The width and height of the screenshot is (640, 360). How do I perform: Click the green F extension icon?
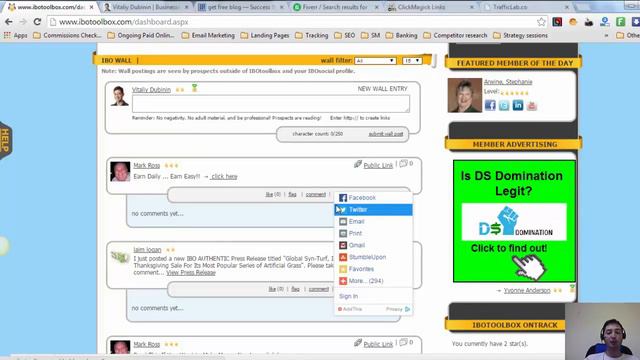tap(621, 22)
